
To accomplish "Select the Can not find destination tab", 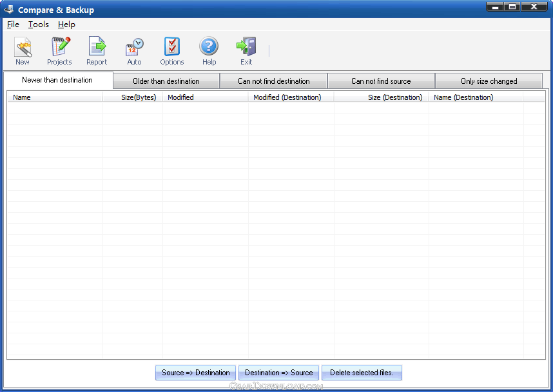I will tap(274, 81).
